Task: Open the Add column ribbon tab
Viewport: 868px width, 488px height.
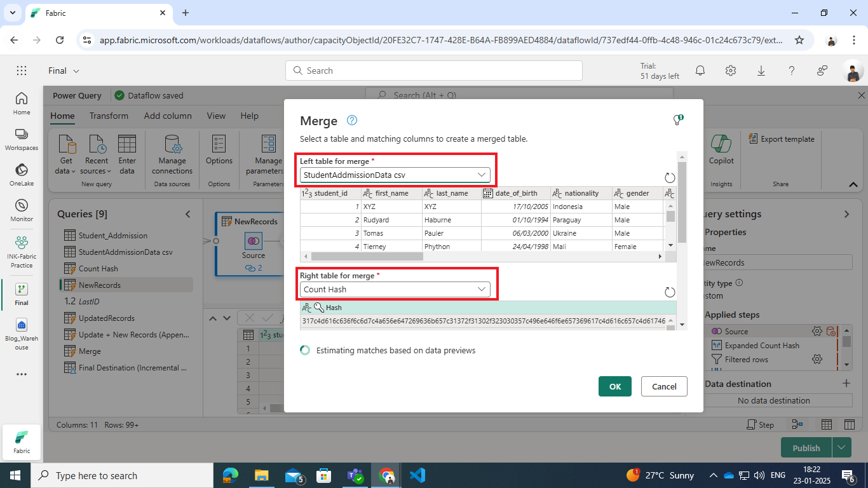Action: [168, 116]
